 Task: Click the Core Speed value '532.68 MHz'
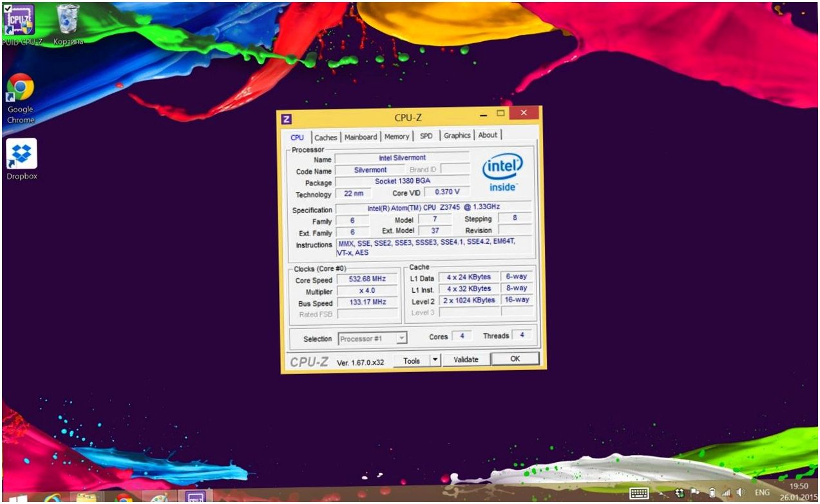367,280
